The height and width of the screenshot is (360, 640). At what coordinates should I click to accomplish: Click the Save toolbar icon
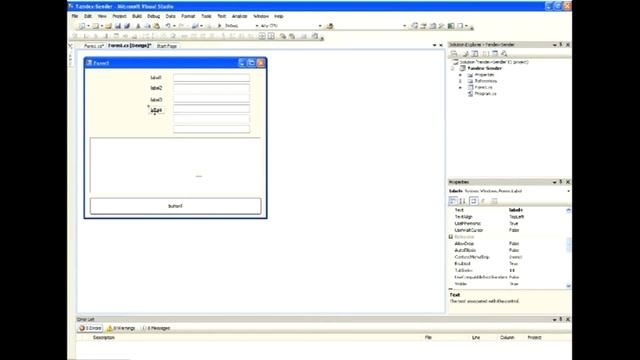(x=118, y=26)
